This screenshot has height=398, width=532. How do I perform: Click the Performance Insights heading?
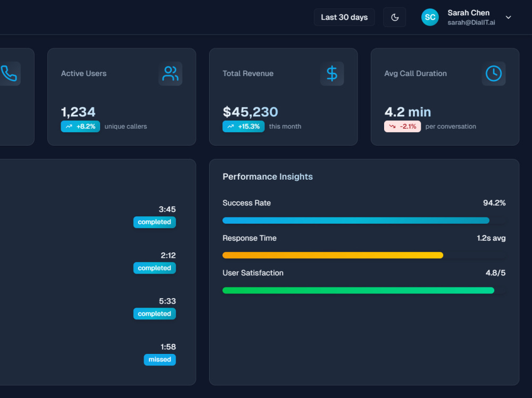pos(268,176)
